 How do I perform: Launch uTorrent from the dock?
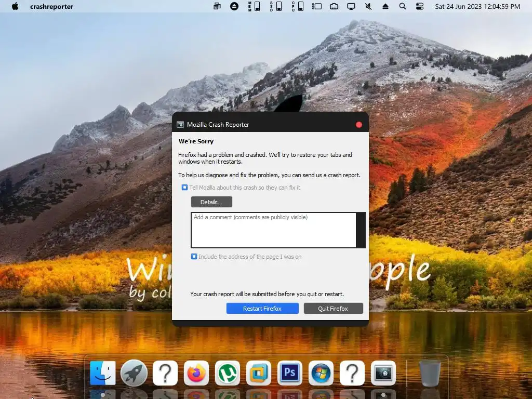click(228, 373)
